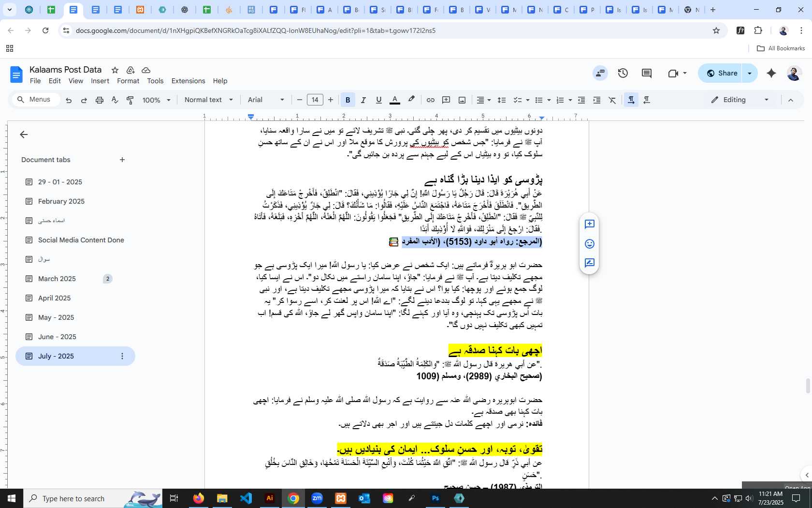
Task: Open Photoshop from the Windows taskbar
Action: point(435,498)
